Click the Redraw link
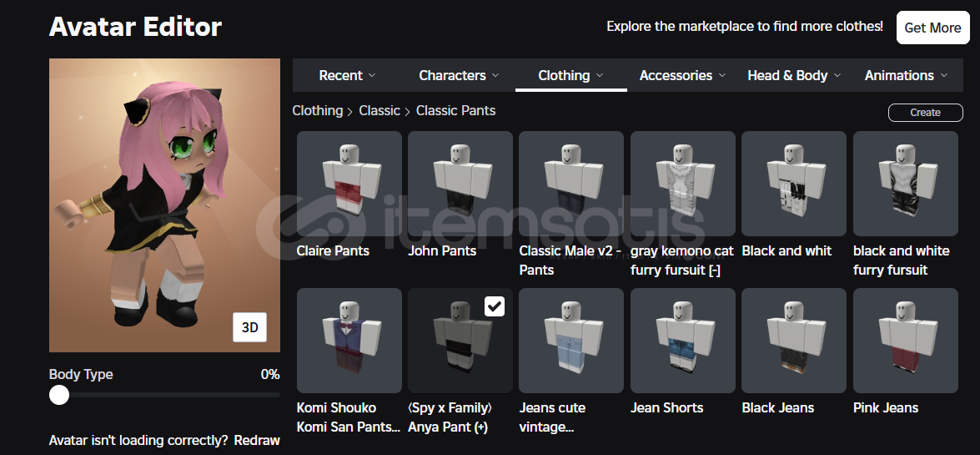This screenshot has height=455, width=980. click(x=257, y=441)
